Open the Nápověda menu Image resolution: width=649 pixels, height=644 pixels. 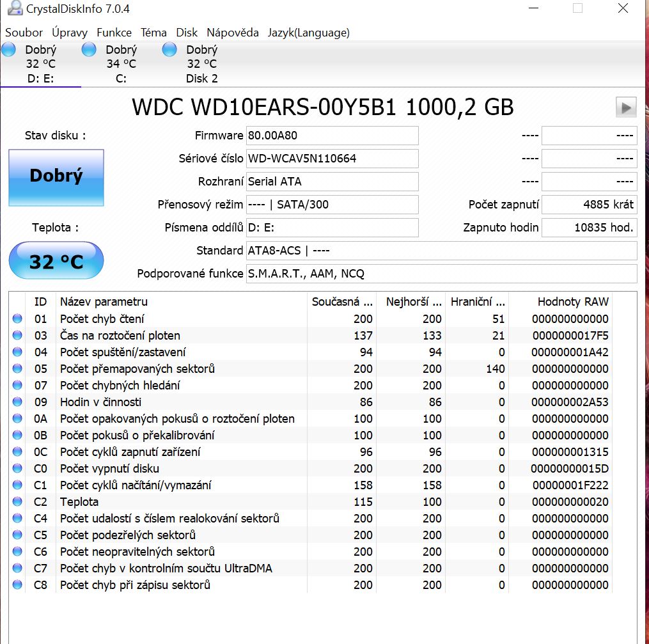click(233, 33)
